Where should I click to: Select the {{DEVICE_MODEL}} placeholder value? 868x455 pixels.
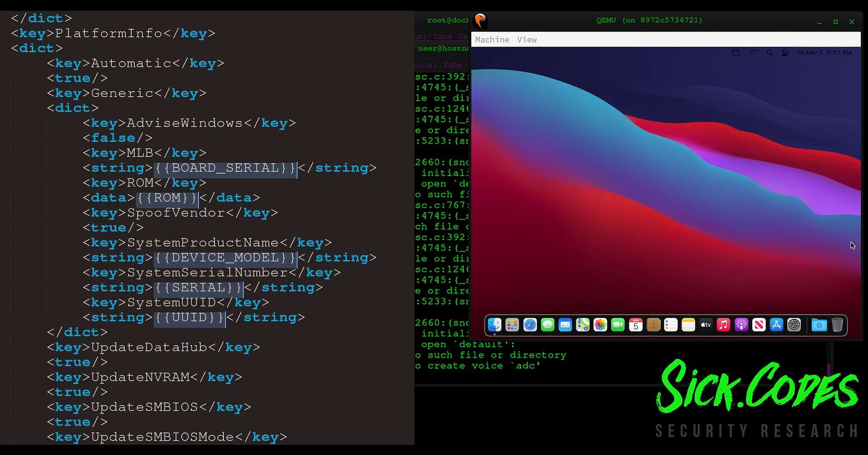[224, 257]
